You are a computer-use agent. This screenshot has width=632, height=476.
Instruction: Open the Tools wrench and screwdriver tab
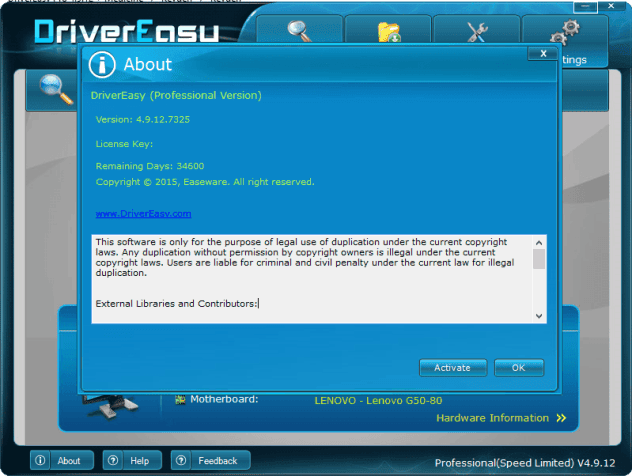click(477, 31)
